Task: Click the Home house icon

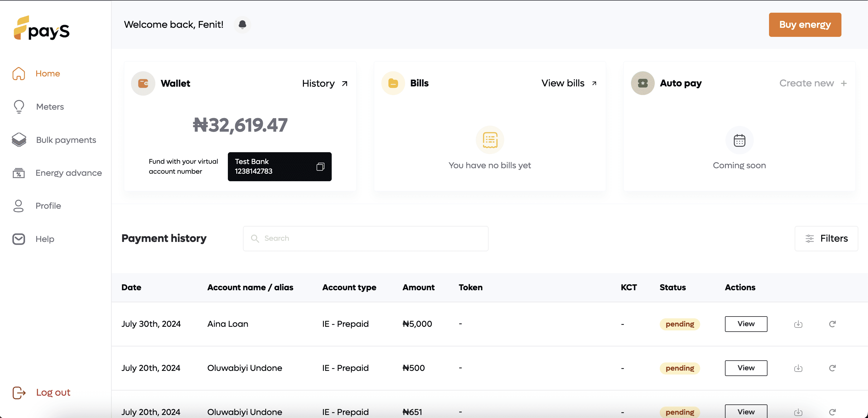Action: pos(19,73)
